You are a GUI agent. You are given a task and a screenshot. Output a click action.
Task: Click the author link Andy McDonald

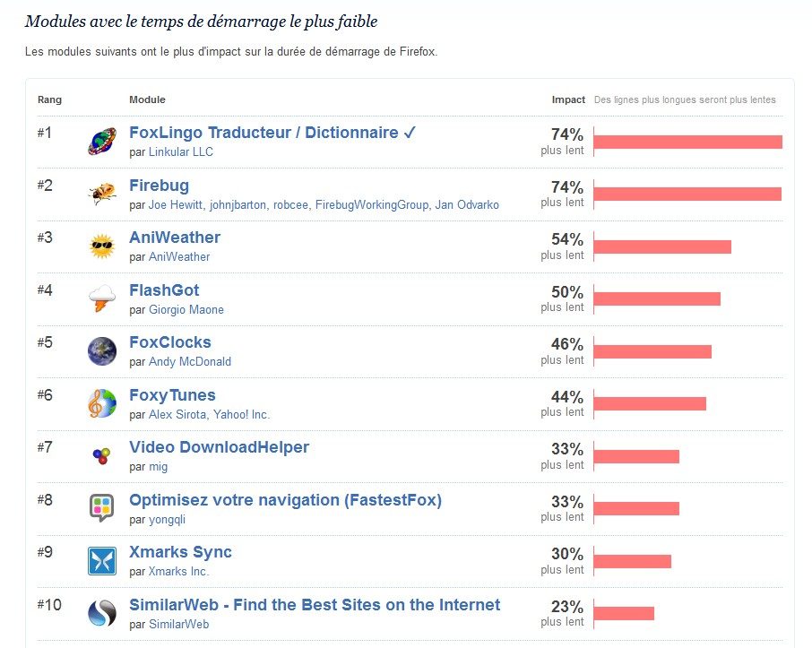coord(190,361)
